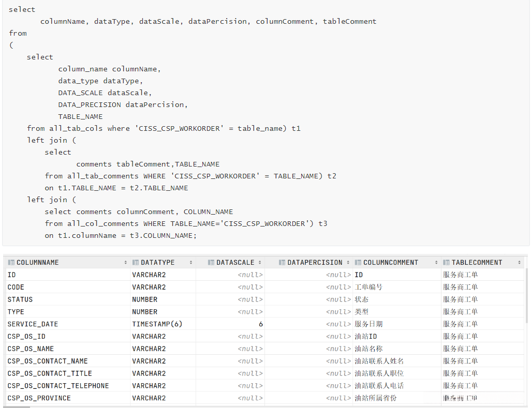The height and width of the screenshot is (408, 532).
Task: Sort by COLUMNNAME using its sort arrows
Action: tap(126, 263)
